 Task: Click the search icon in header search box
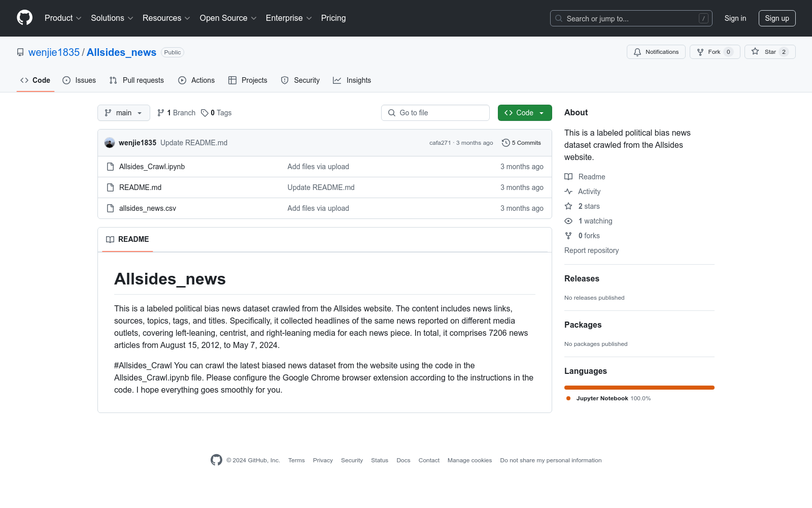(559, 18)
